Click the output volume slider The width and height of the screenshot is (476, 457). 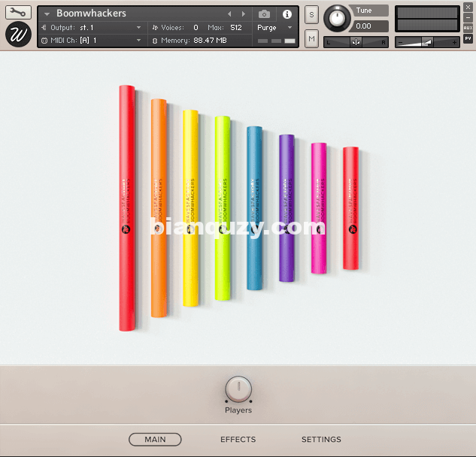coord(427,42)
